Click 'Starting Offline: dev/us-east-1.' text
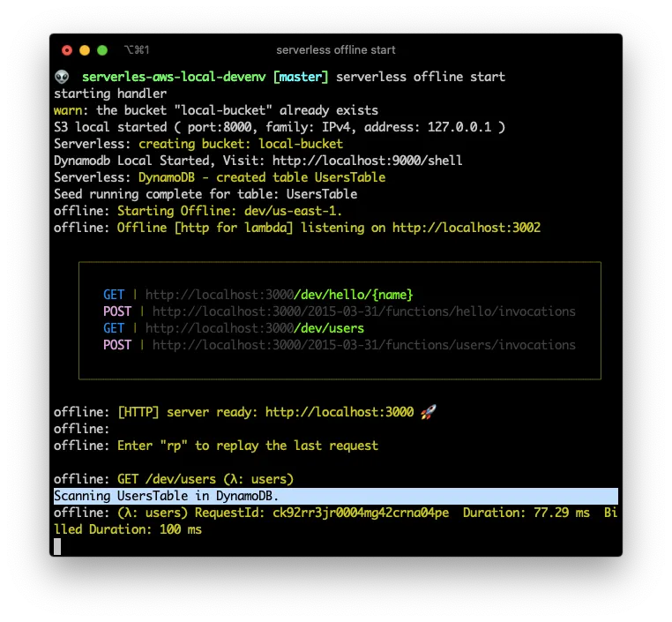Screen dimensions: 672x622 (x=229, y=211)
